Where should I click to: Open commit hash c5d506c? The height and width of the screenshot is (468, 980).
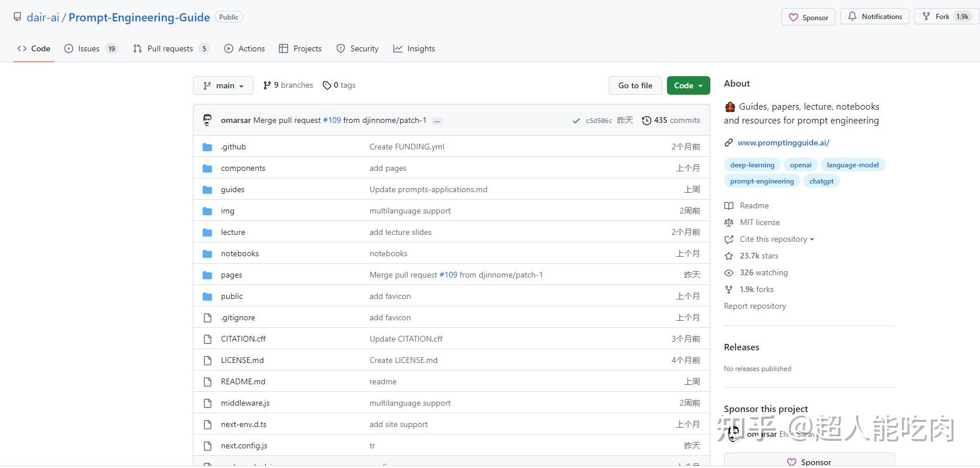599,121
